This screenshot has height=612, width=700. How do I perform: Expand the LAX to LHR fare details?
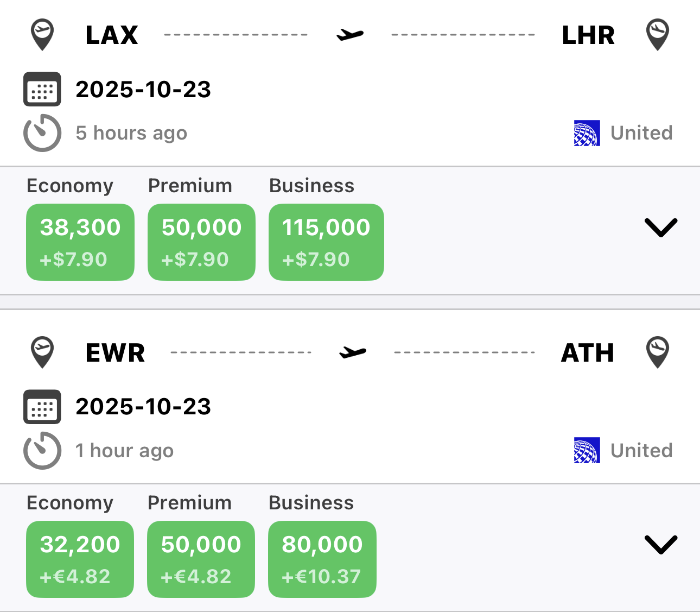(660, 228)
